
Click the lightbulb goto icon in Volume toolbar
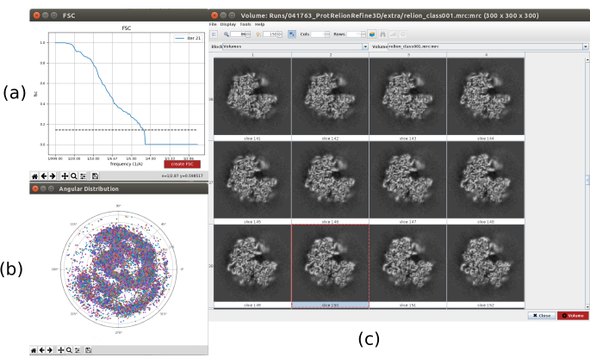pyautogui.click(x=258, y=34)
